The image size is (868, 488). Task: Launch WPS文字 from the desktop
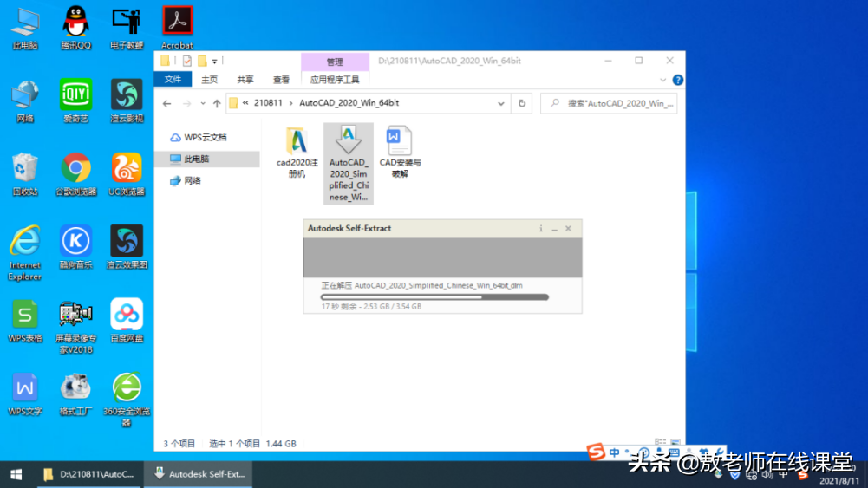[x=25, y=394]
